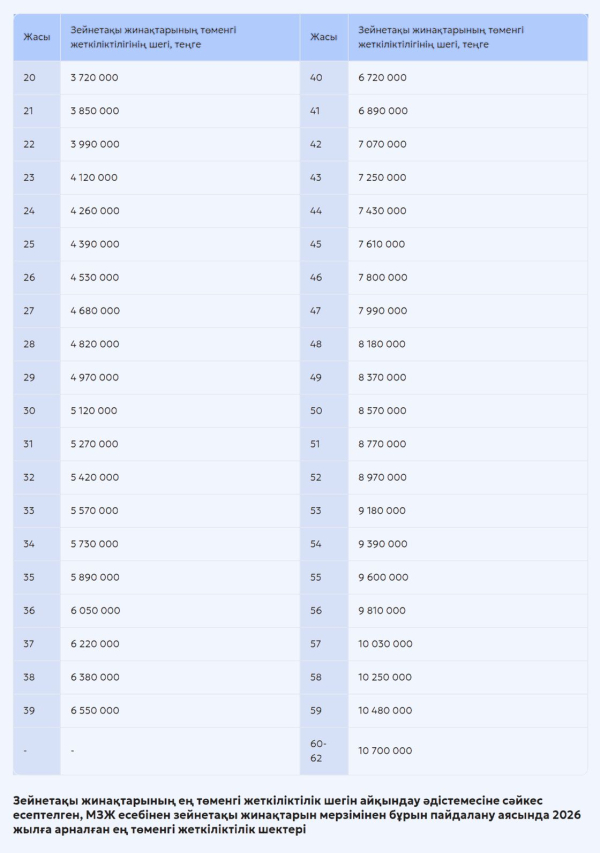This screenshot has width=600, height=853.
Task: Click the value 6 720 000
Action: (382, 77)
